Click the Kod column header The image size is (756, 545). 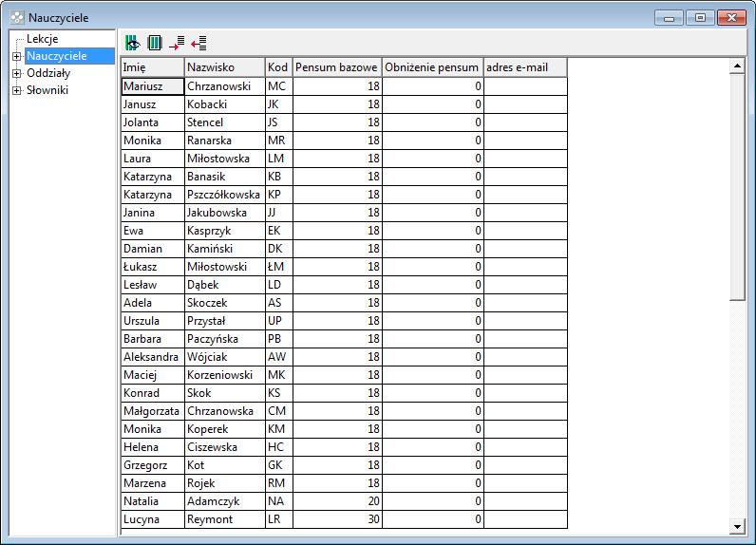pyautogui.click(x=278, y=67)
